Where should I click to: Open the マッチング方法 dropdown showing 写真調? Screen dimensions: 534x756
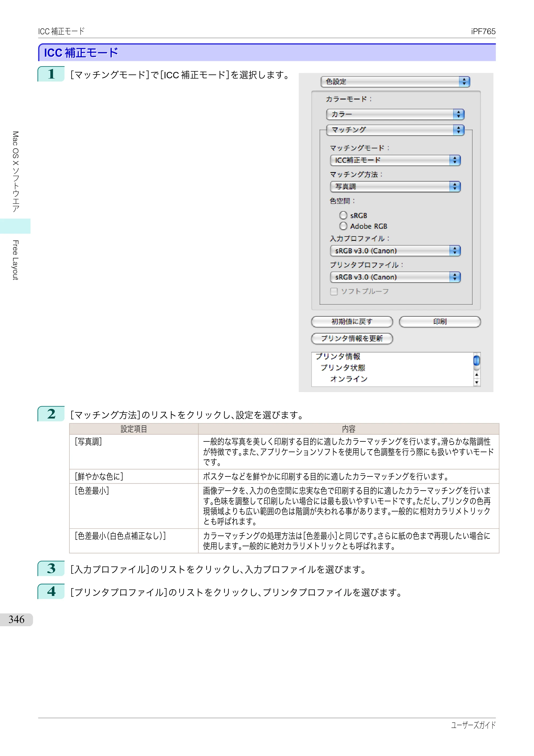click(x=395, y=186)
